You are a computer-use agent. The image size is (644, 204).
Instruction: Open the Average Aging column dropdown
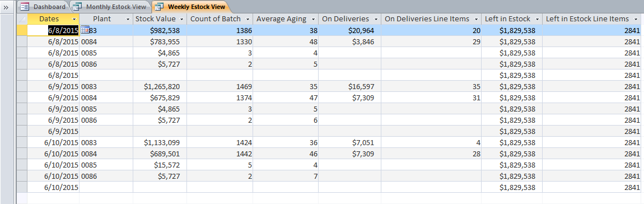coord(314,19)
